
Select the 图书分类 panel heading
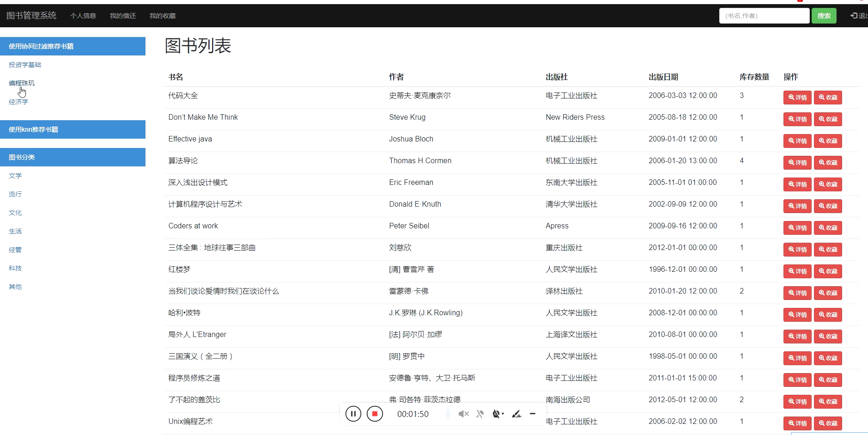pos(73,157)
